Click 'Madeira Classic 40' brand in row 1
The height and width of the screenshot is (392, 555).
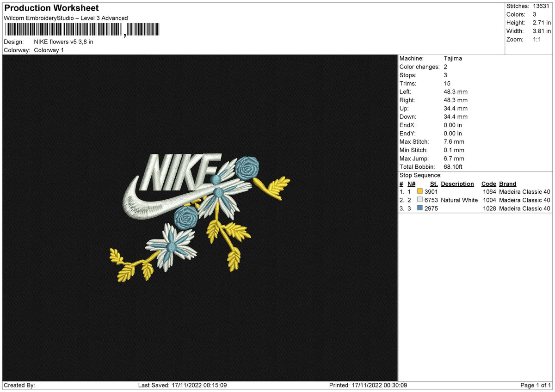click(x=524, y=191)
